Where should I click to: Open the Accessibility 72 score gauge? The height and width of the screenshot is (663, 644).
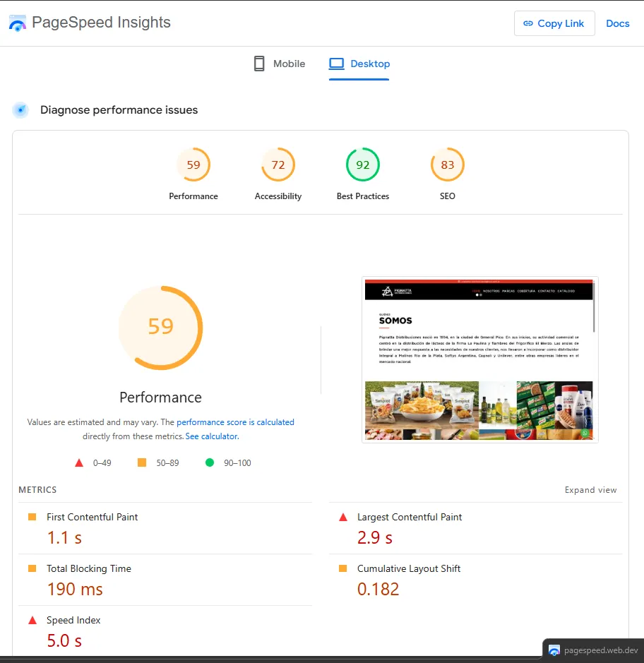click(x=278, y=165)
